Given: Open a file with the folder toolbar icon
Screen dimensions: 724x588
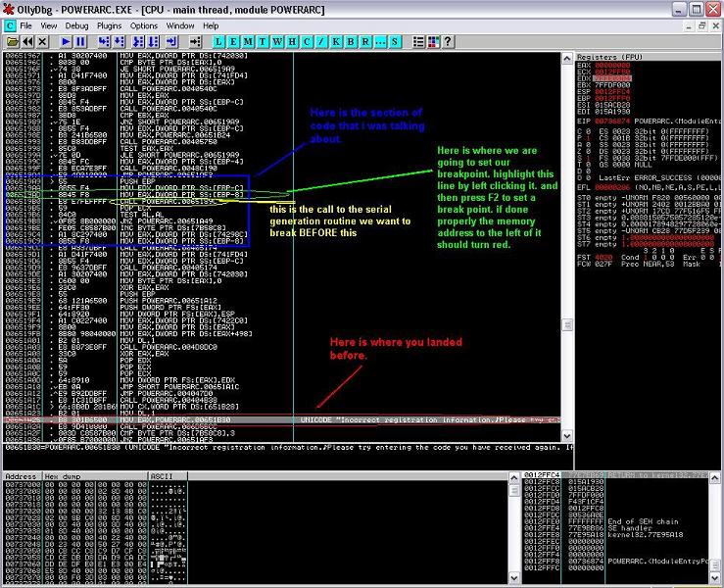Looking at the screenshot, I should click(x=13, y=42).
